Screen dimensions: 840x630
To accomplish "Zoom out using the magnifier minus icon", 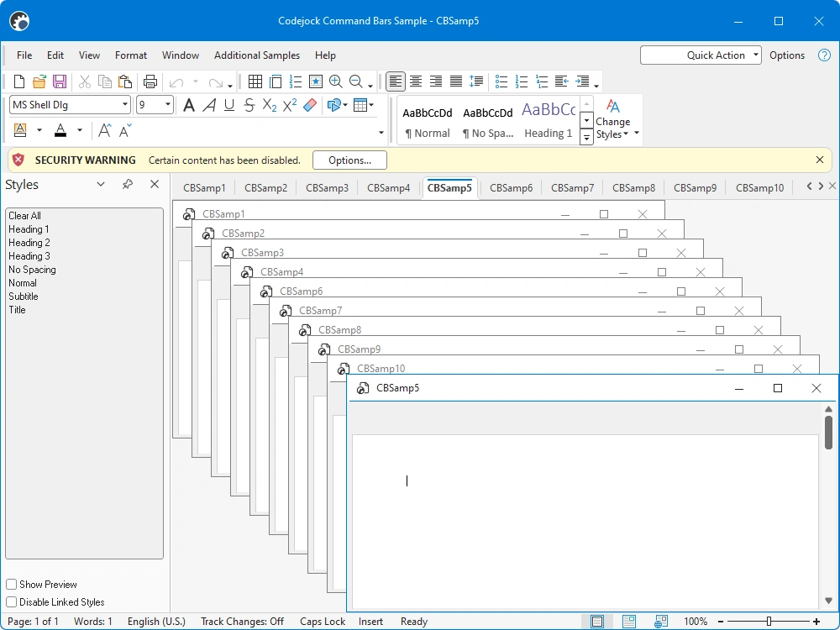I will [x=355, y=81].
